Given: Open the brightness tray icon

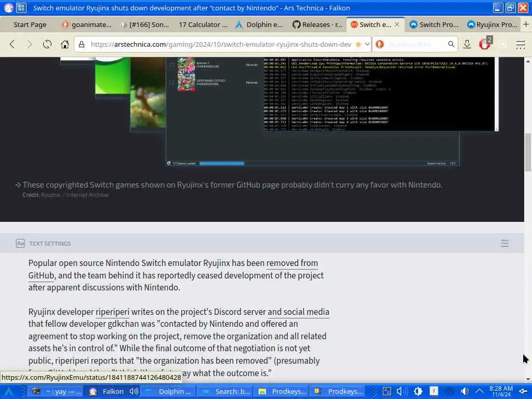Looking at the screenshot, I should pyautogui.click(x=418, y=392).
